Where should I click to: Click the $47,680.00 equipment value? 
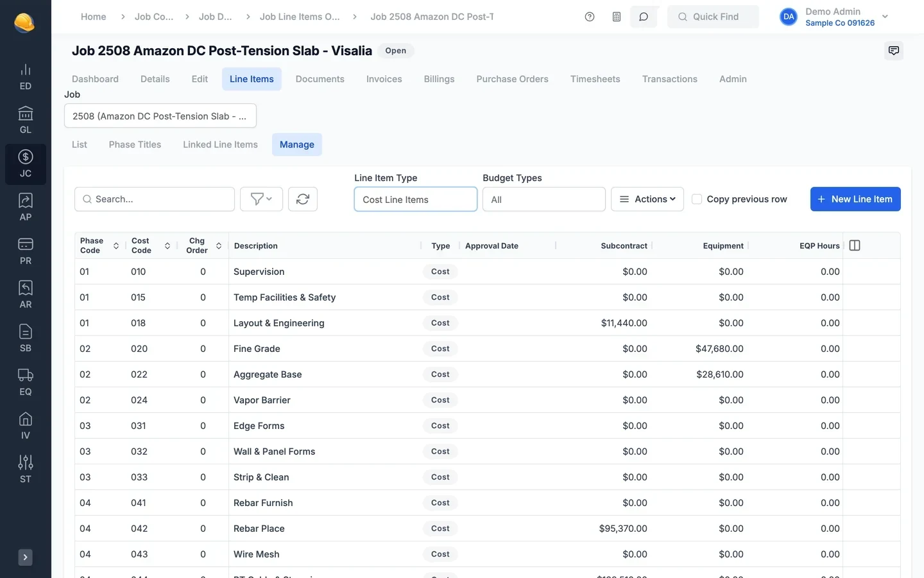(719, 349)
